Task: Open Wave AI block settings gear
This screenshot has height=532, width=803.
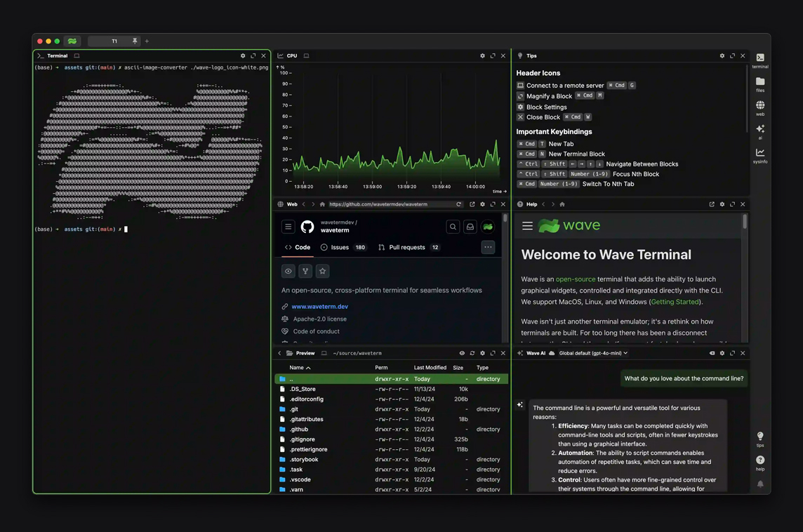Action: coord(722,353)
